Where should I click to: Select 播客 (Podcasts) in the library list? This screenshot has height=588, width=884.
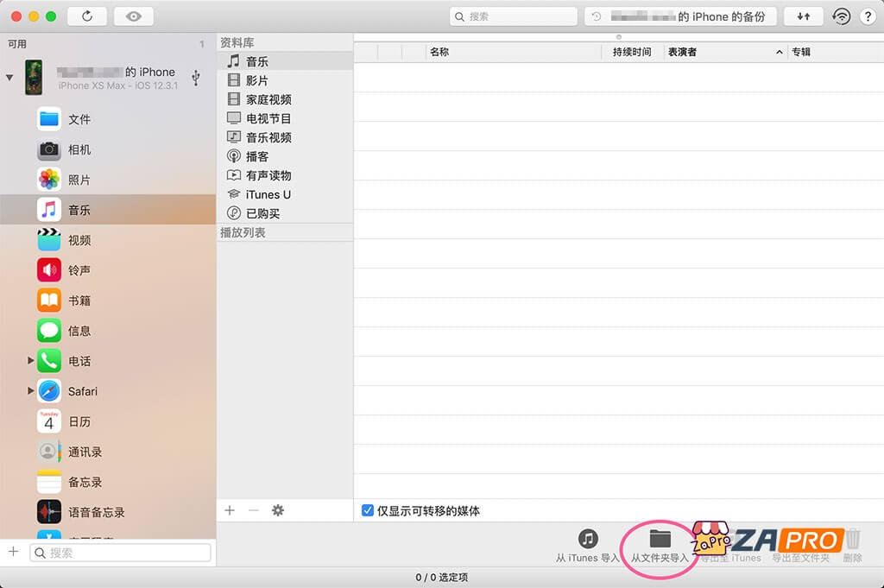(x=249, y=156)
